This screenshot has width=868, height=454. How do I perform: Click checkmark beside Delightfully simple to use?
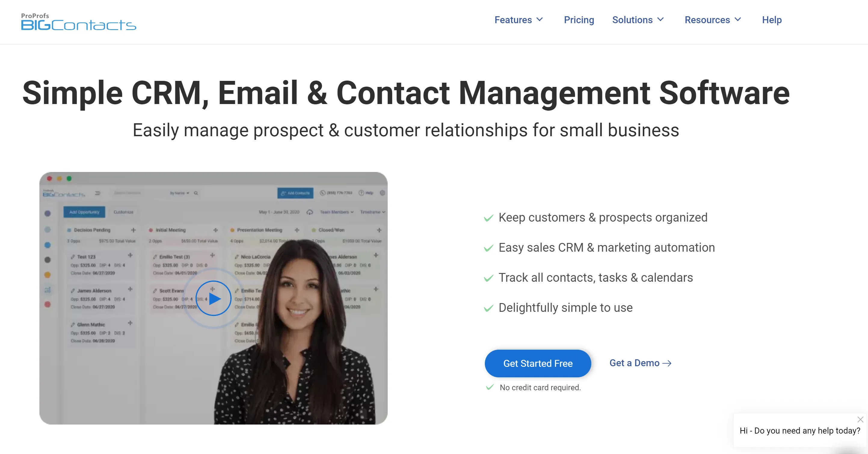pos(488,308)
